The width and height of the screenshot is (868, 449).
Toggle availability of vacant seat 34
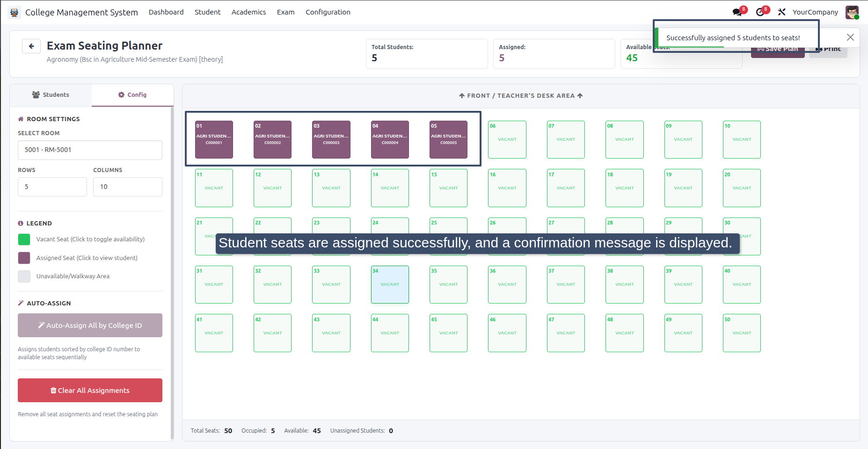390,284
